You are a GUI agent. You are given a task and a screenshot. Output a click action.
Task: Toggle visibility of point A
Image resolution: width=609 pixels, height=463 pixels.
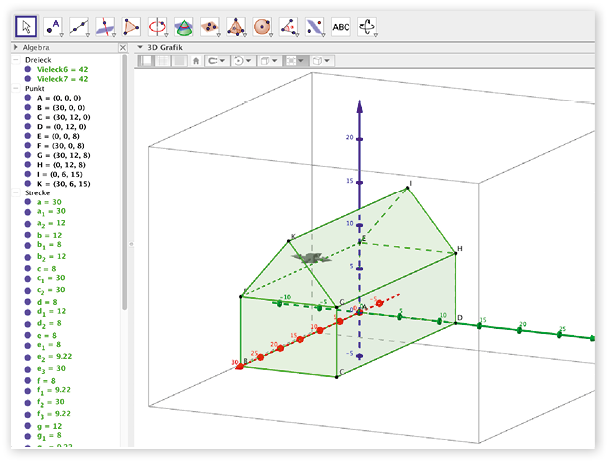pyautogui.click(x=28, y=98)
